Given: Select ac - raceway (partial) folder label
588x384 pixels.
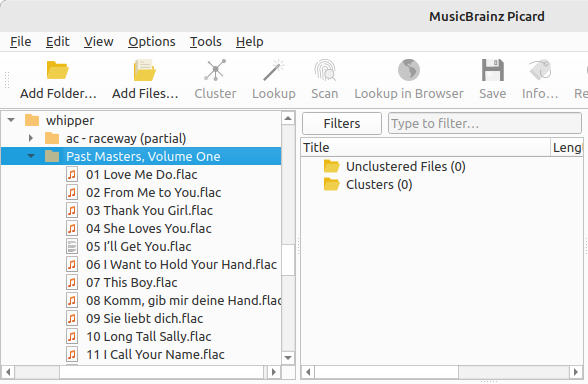Looking at the screenshot, I should point(126,138).
